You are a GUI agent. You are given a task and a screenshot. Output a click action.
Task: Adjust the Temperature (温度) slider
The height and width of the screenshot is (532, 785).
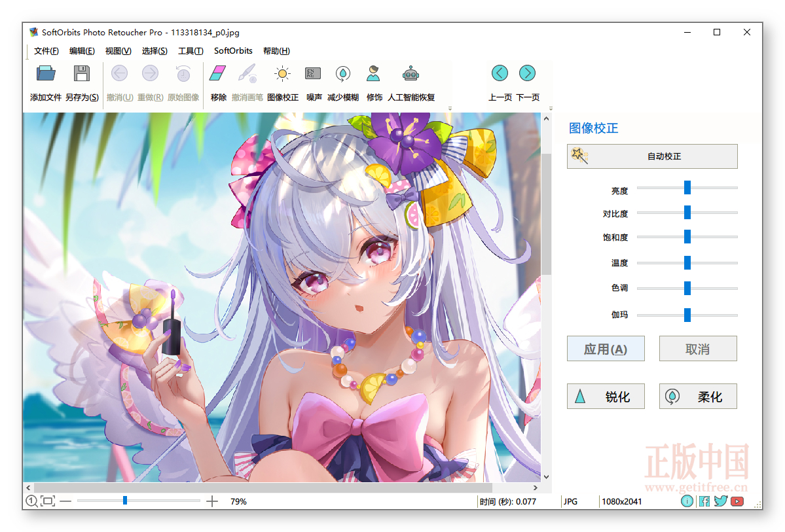coord(687,263)
